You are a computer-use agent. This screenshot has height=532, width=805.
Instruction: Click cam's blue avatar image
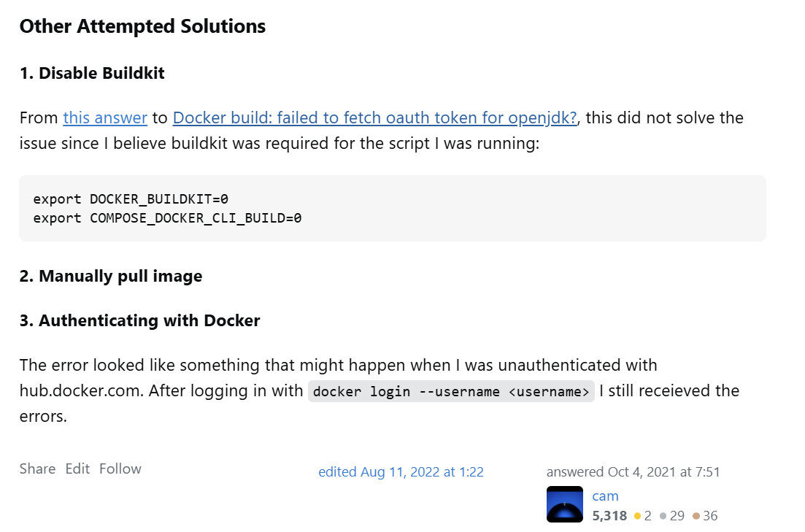[x=565, y=504]
